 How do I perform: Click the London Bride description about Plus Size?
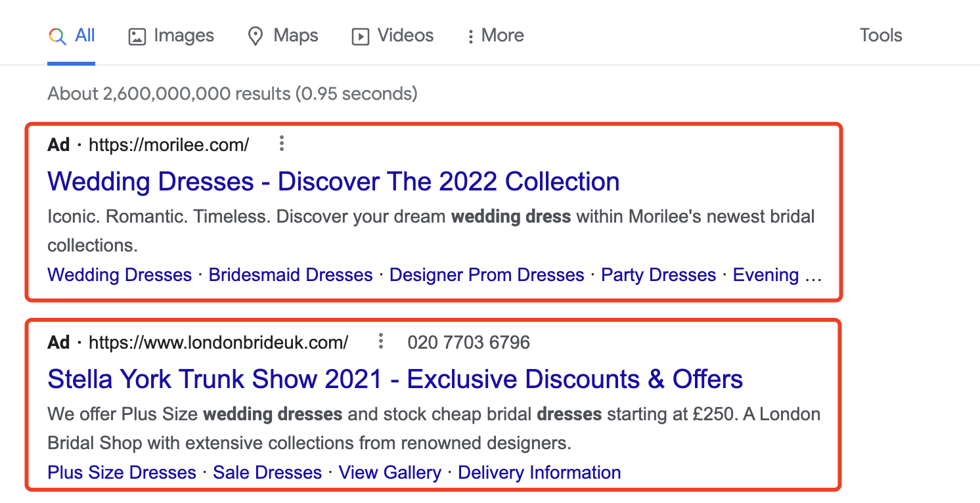coord(434,429)
